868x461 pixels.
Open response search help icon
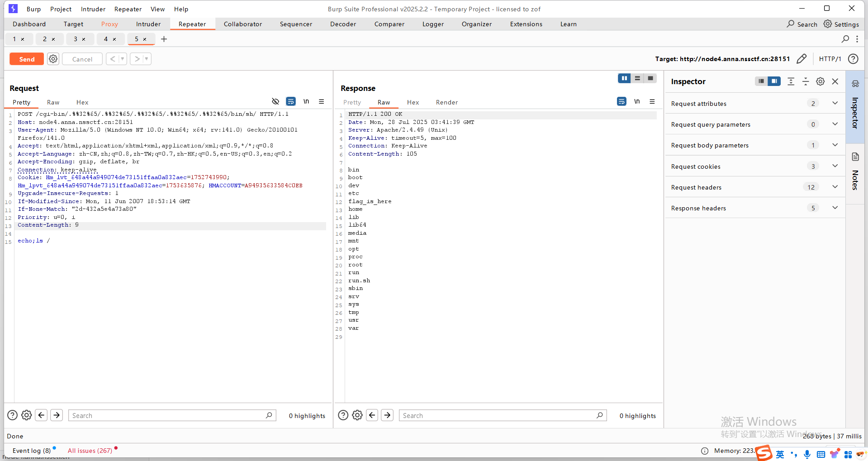(343, 415)
